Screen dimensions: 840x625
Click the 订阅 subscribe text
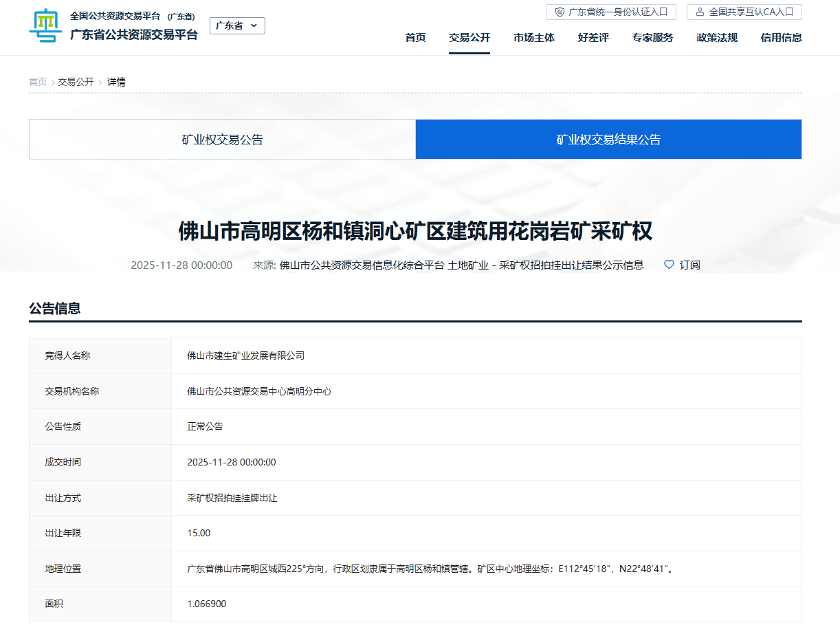point(689,265)
